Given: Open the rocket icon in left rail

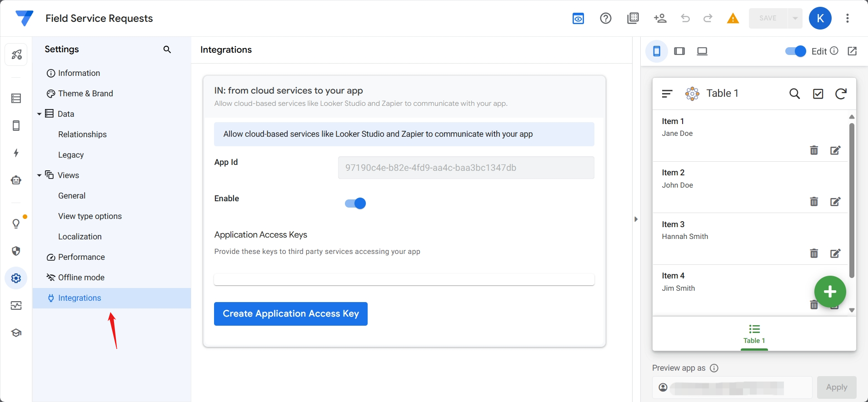Looking at the screenshot, I should pos(16,55).
